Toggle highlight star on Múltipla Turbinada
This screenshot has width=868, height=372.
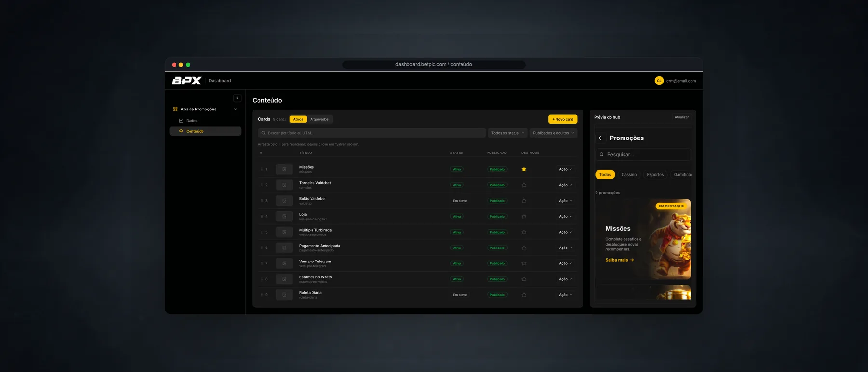tap(524, 232)
